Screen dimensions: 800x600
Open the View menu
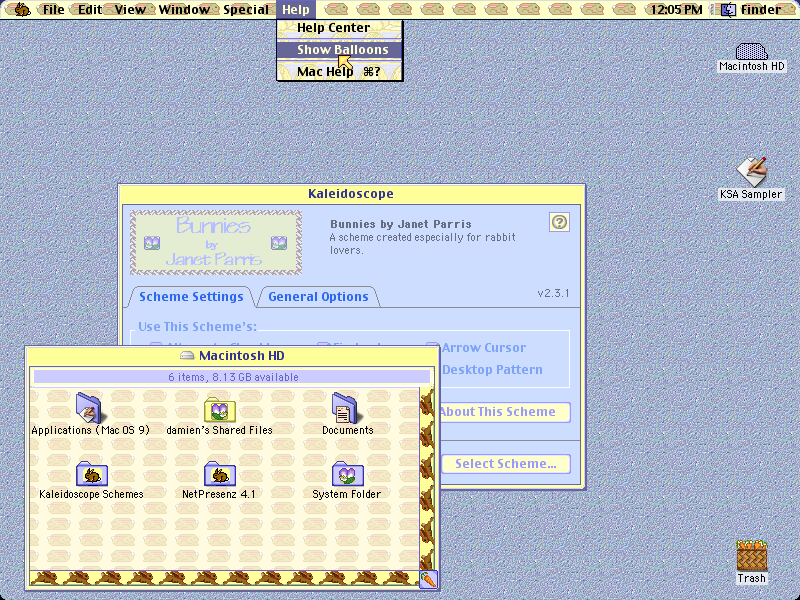click(130, 9)
